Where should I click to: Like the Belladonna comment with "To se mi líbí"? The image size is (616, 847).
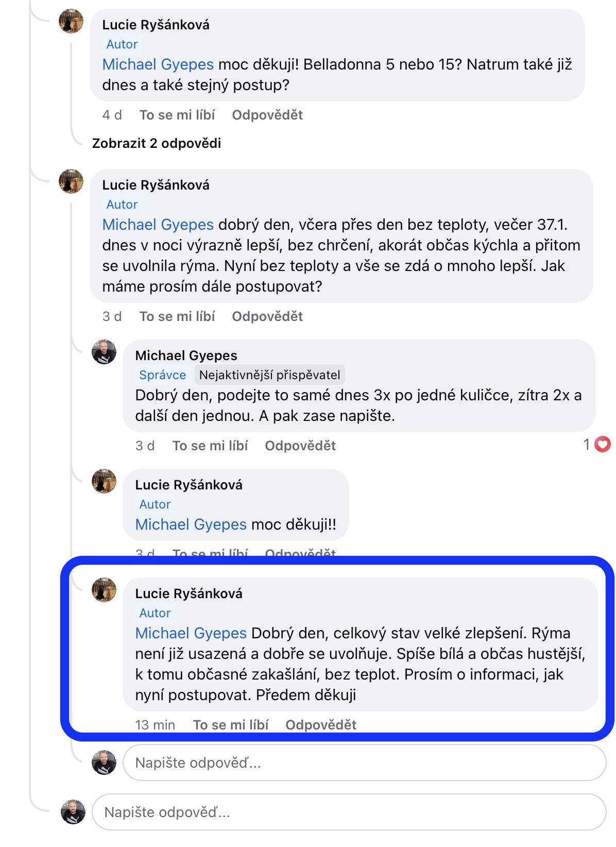177,115
